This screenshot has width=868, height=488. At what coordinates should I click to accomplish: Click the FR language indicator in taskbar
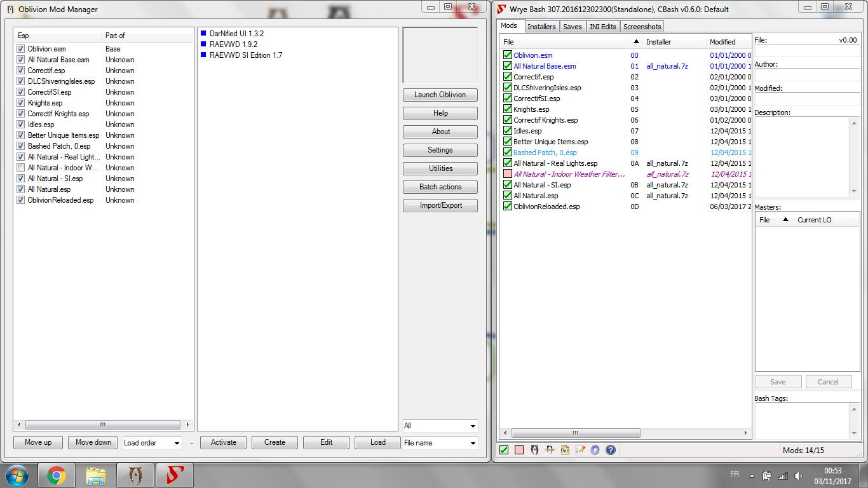click(x=734, y=474)
